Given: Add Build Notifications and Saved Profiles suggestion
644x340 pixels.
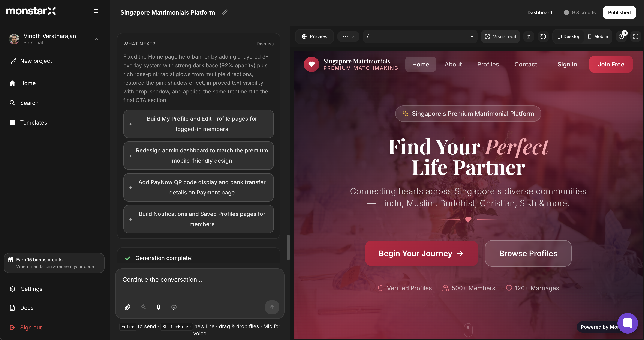Looking at the screenshot, I should (198, 219).
